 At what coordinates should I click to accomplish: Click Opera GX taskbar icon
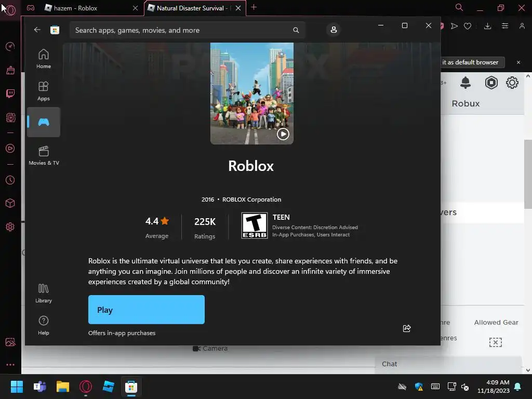click(x=86, y=387)
